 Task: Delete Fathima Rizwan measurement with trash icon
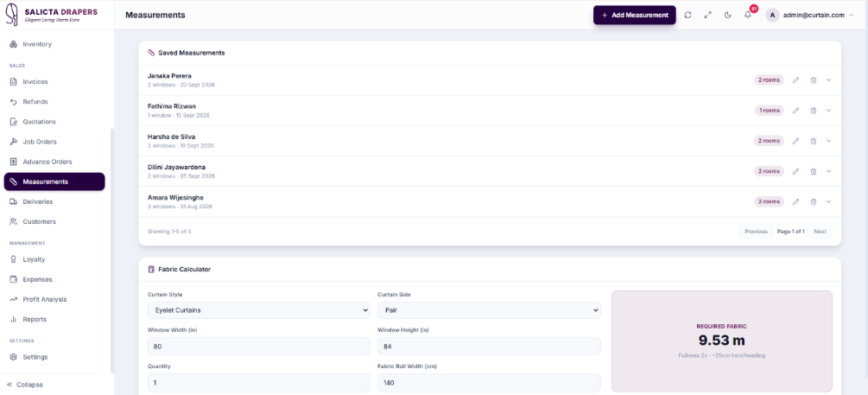click(814, 111)
